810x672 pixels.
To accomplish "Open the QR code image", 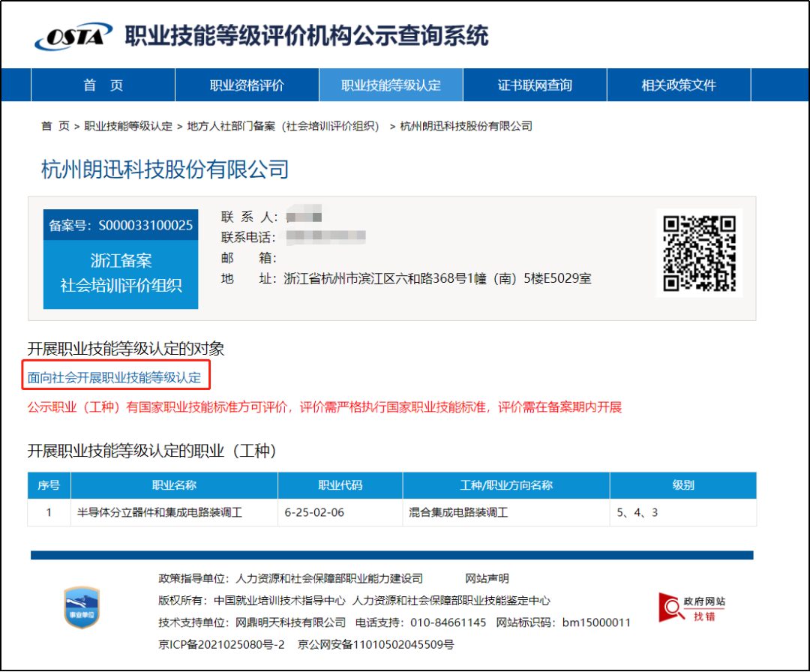I will coord(700,253).
